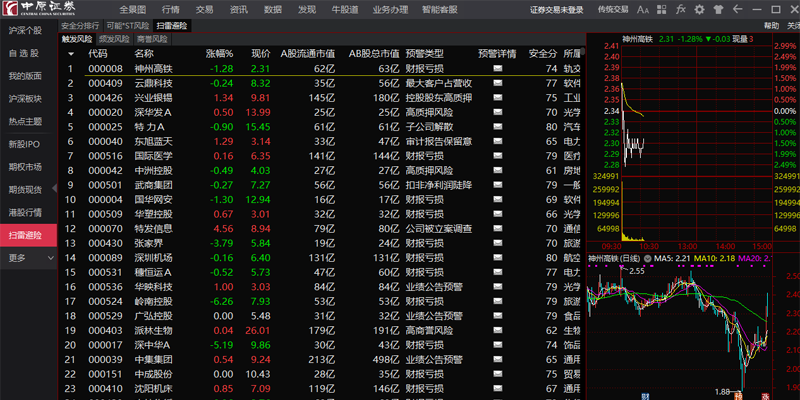Screen dimensions: 800x400
Task: Open the 牛股道 menu
Action: (345, 10)
